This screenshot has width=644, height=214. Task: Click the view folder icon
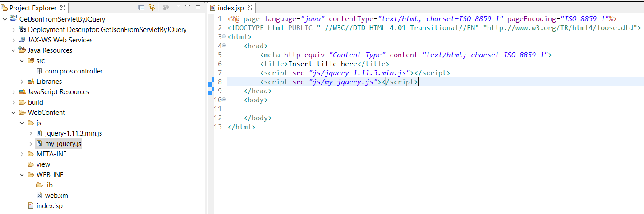point(31,164)
